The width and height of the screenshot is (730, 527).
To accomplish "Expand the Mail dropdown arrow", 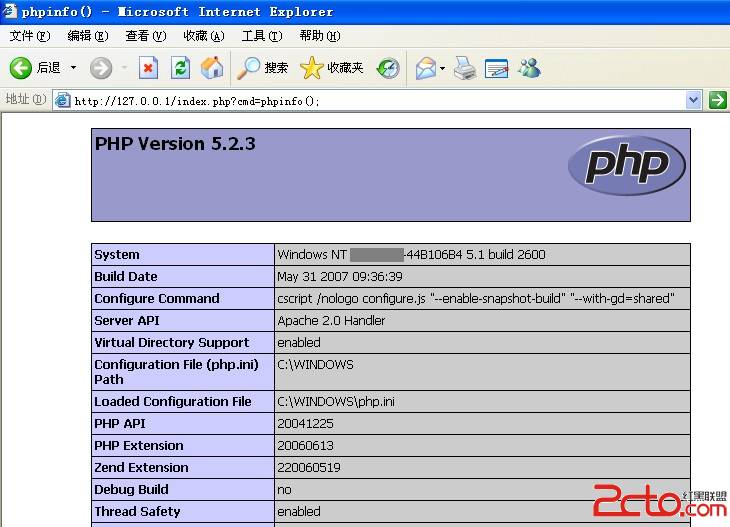I will pos(442,68).
